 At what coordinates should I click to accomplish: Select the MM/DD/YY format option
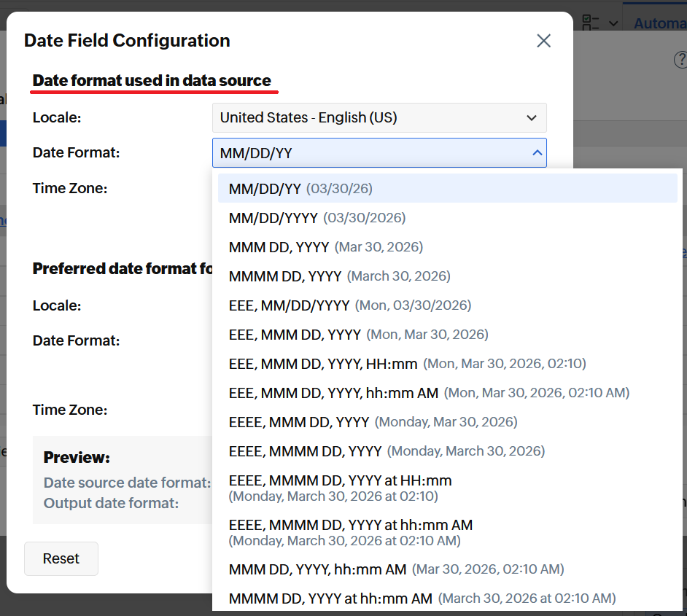tap(265, 189)
